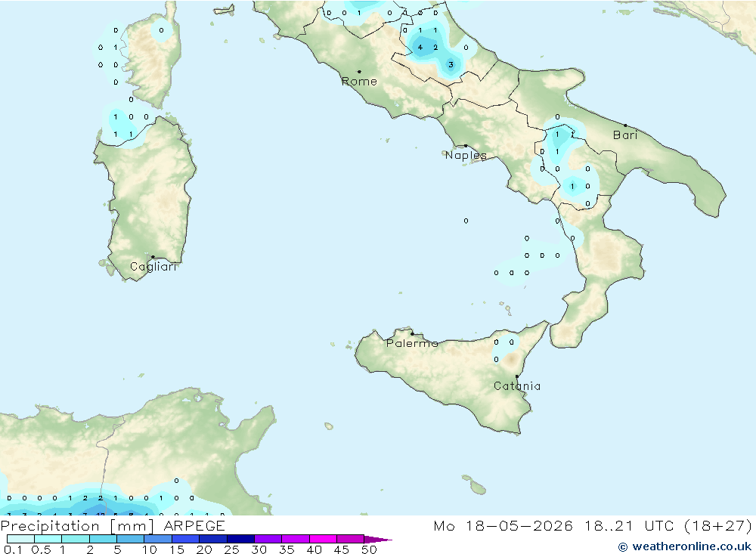The height and width of the screenshot is (554, 756).
Task: Click the Rome city marker dot
Action: (x=359, y=71)
